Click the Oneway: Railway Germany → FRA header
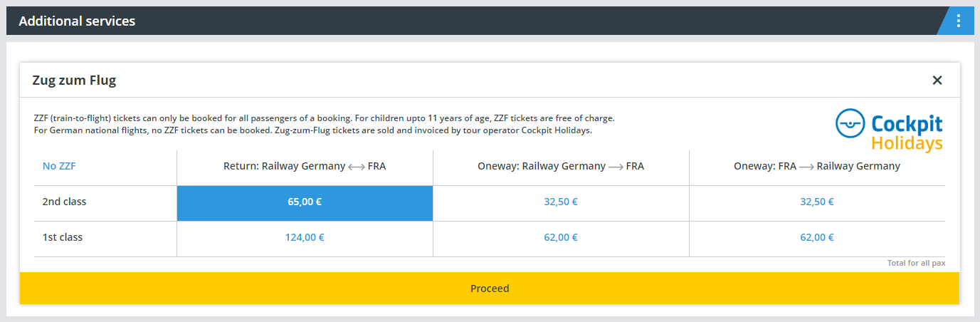 click(561, 167)
